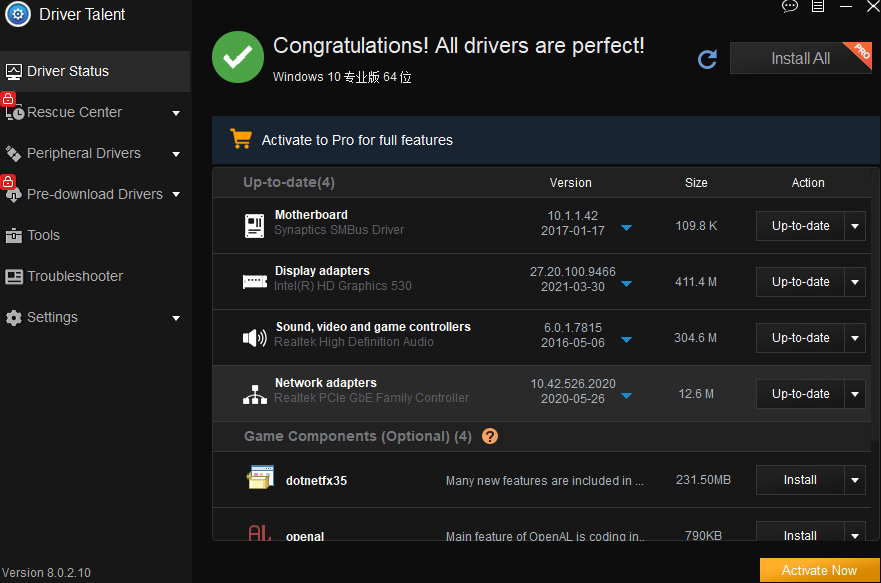Click the Network adapters icon
Viewport: 881px width, 583px height.
255,393
